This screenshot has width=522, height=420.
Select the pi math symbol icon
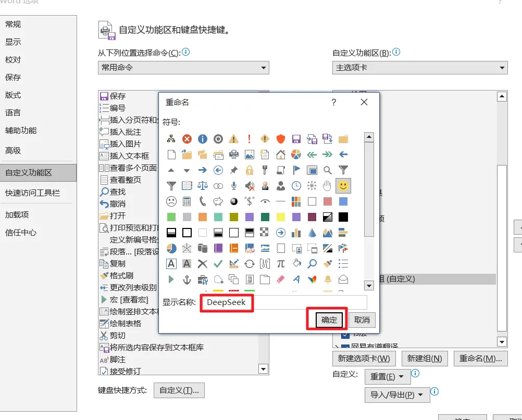280,263
